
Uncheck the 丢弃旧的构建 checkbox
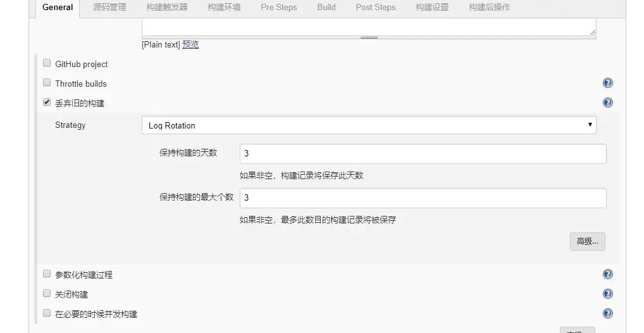47,102
